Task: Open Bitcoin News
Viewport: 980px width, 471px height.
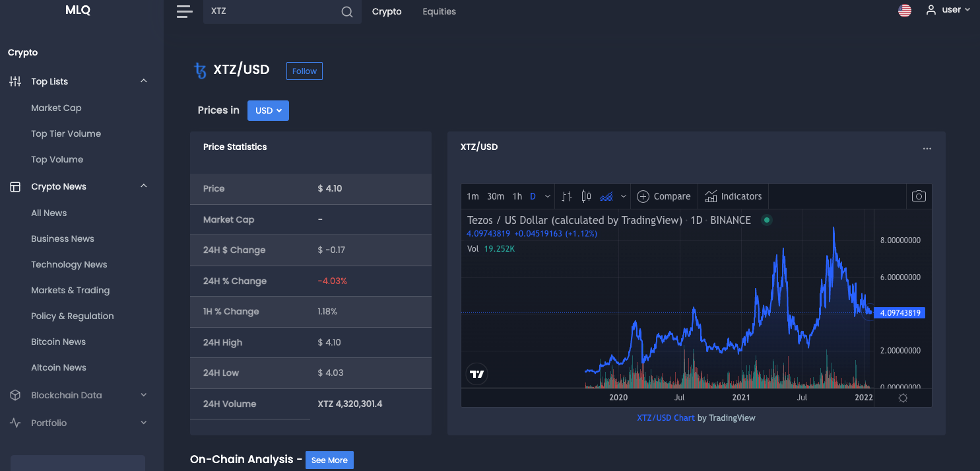Action: [59, 342]
